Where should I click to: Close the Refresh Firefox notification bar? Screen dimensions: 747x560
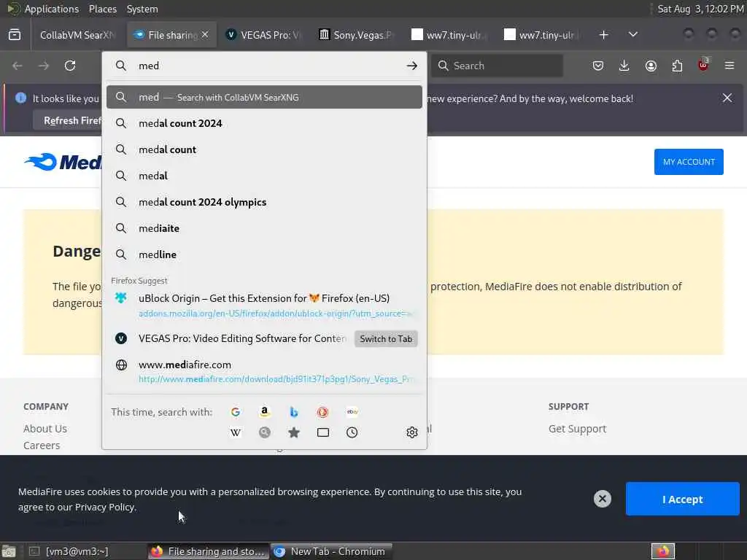tap(727, 98)
